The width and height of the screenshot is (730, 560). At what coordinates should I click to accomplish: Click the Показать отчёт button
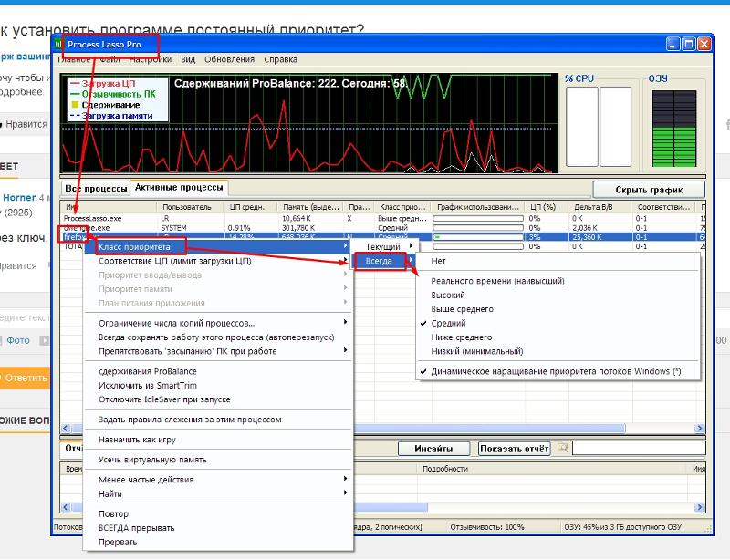click(515, 449)
